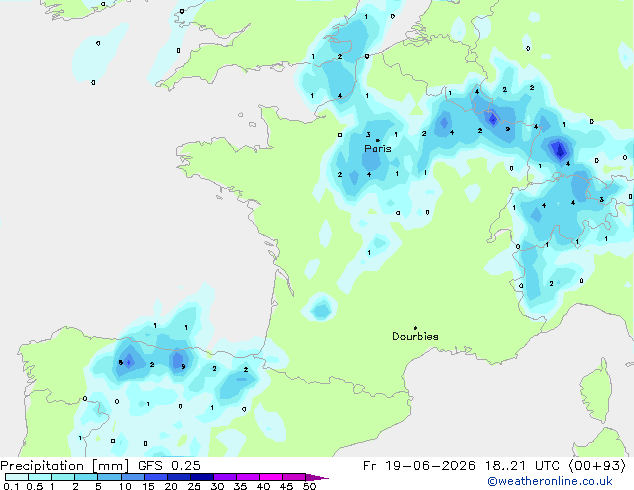Click the legend value "10"
Viewport: 634px width, 490px height.
click(x=125, y=486)
